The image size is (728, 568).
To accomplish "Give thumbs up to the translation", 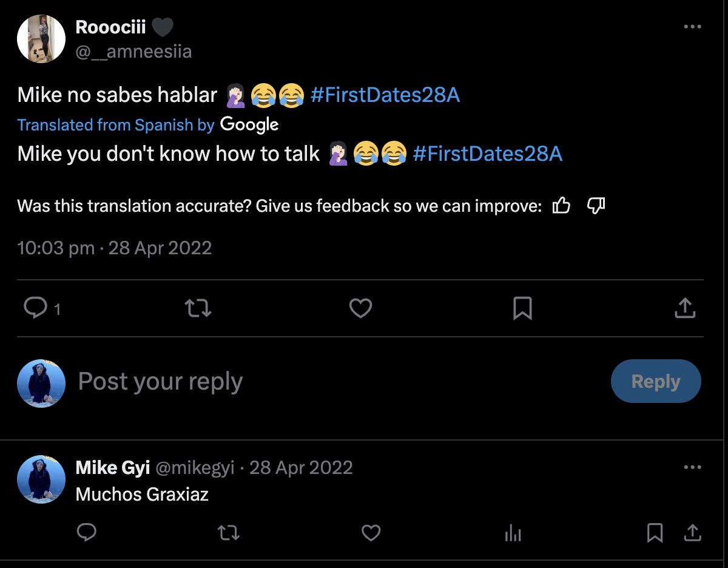I will coord(561,206).
